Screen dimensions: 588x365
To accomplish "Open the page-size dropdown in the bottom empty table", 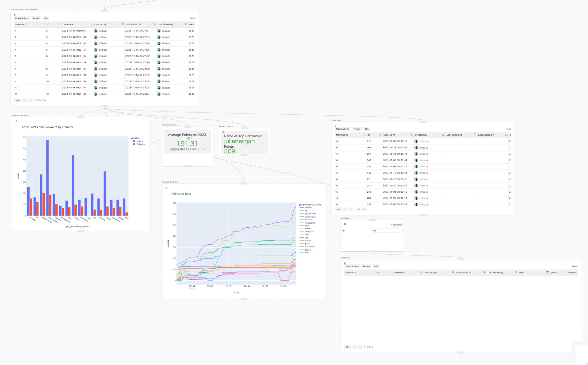I will [348, 347].
